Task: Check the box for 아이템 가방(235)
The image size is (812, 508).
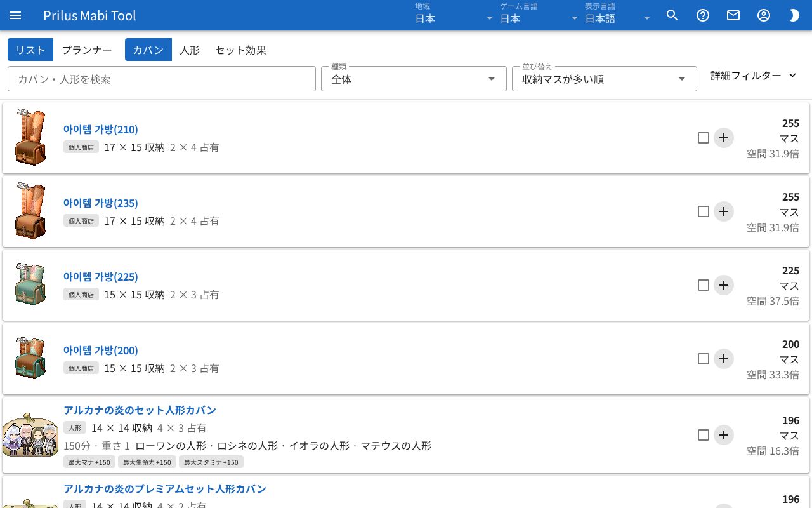Action: coord(703,211)
